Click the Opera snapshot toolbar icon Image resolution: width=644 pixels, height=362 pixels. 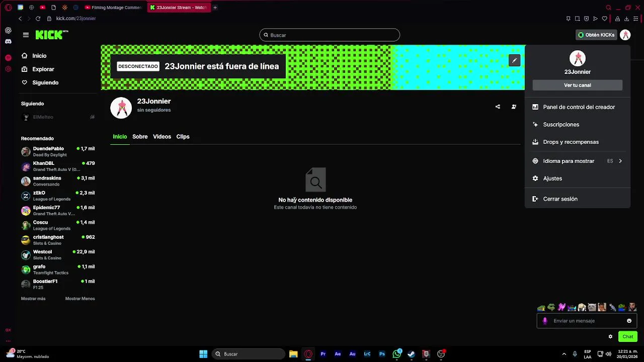pyautogui.click(x=577, y=19)
